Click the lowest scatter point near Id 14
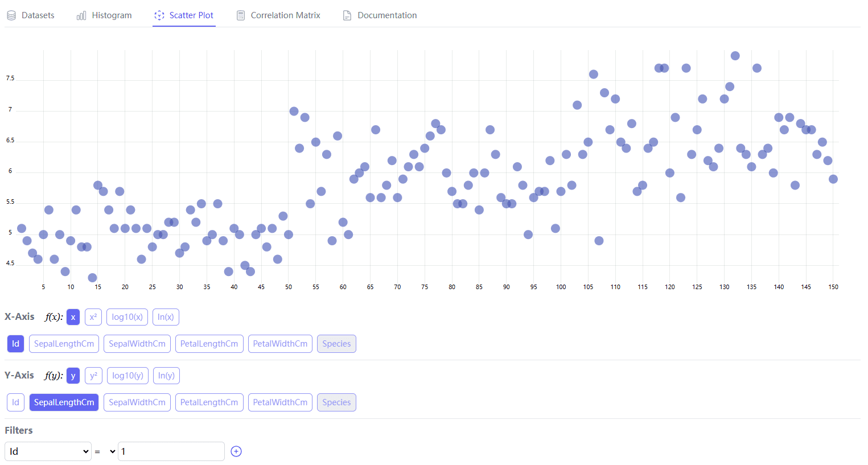The image size is (868, 465). point(92,278)
